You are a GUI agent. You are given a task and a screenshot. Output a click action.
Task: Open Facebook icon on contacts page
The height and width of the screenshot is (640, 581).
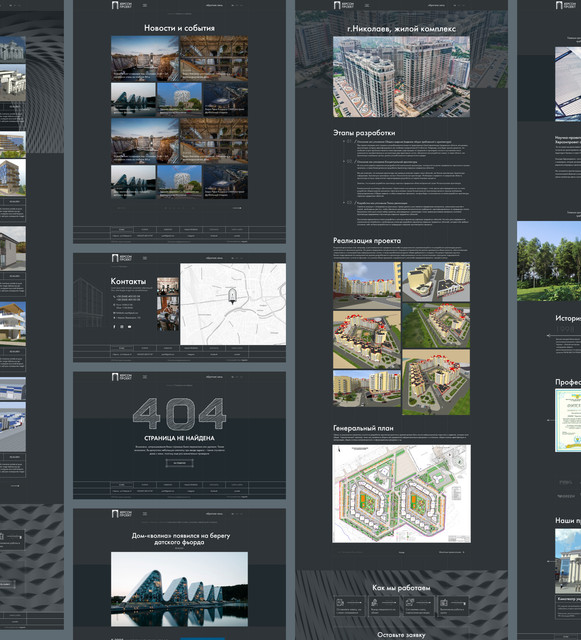[114, 327]
